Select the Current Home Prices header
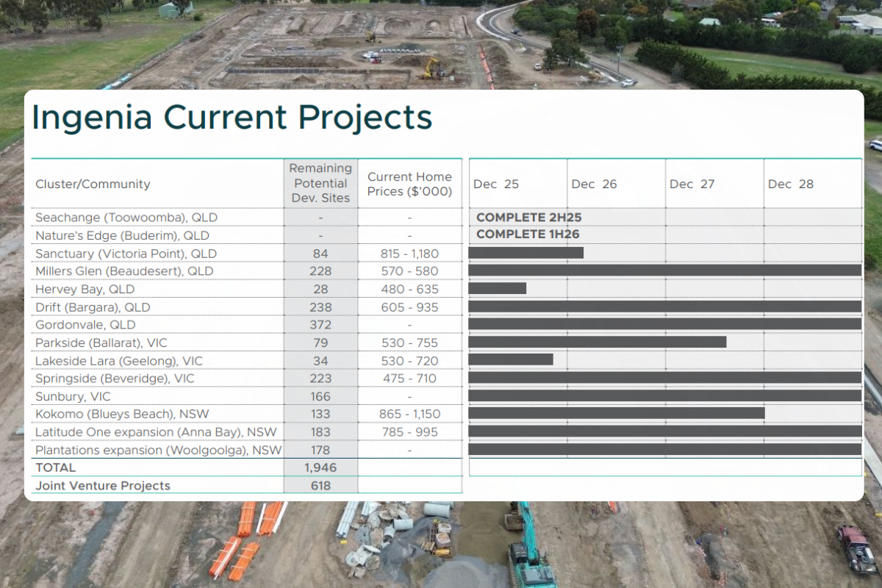The width and height of the screenshot is (882, 588). click(409, 183)
